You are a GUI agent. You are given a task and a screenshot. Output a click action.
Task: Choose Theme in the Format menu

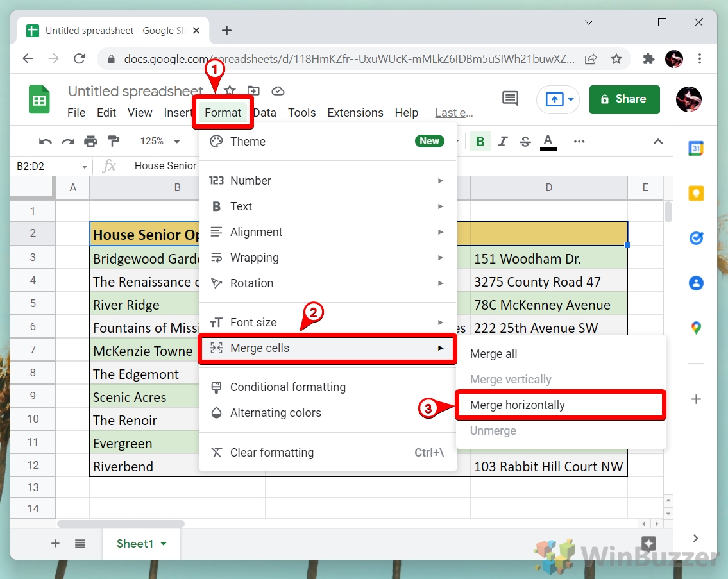pos(328,141)
